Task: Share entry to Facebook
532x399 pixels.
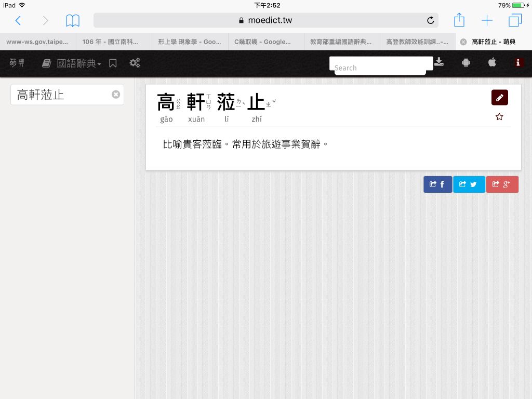Action: 437,184
